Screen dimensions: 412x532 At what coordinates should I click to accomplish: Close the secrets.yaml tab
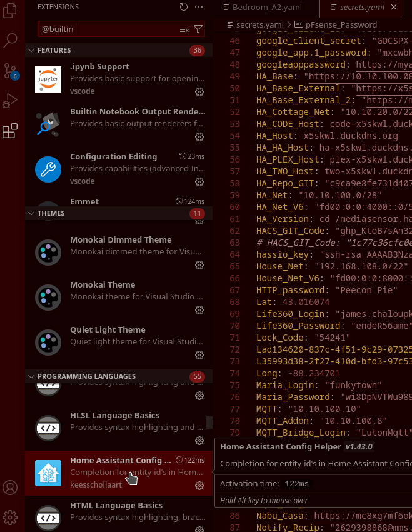click(394, 7)
